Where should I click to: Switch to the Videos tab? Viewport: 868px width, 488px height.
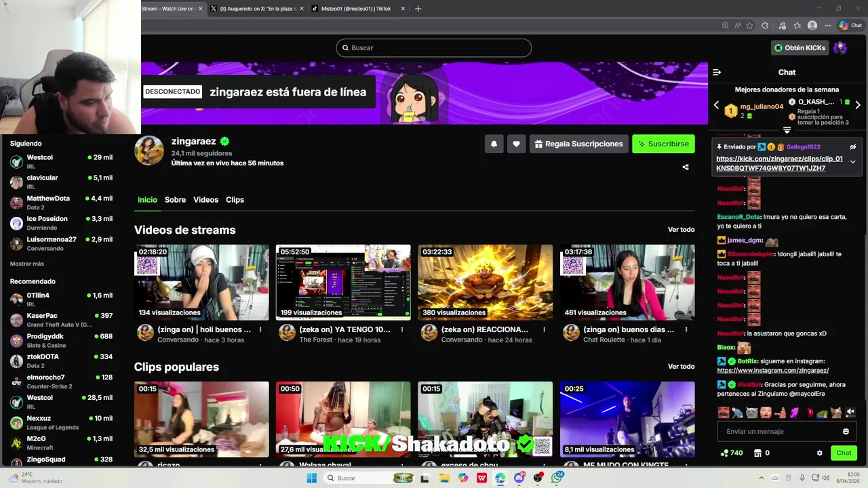click(205, 200)
